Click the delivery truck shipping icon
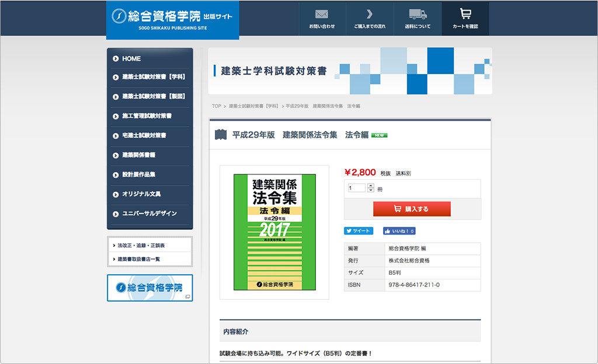The height and width of the screenshot is (364, 598). 418,14
